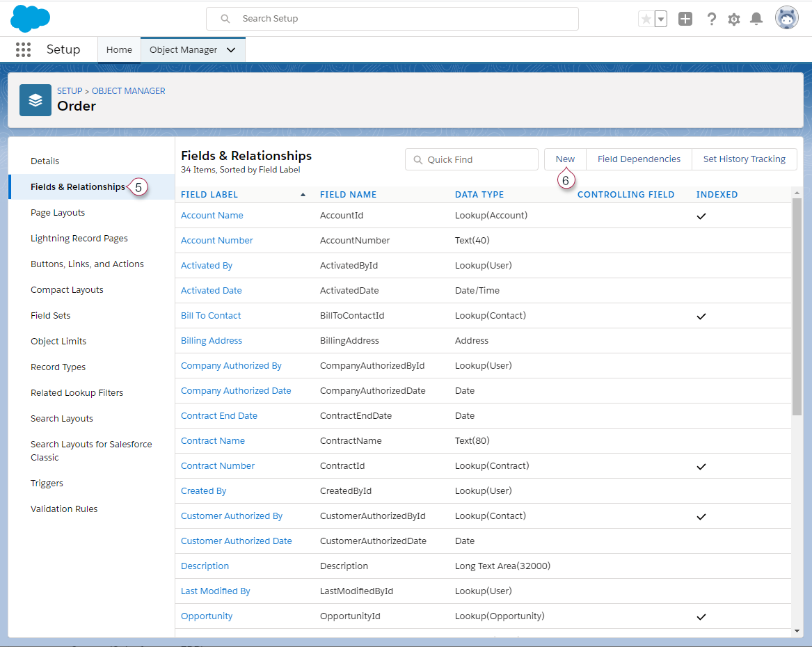Sort by CONTROLLING FIELD column header

pyautogui.click(x=626, y=195)
